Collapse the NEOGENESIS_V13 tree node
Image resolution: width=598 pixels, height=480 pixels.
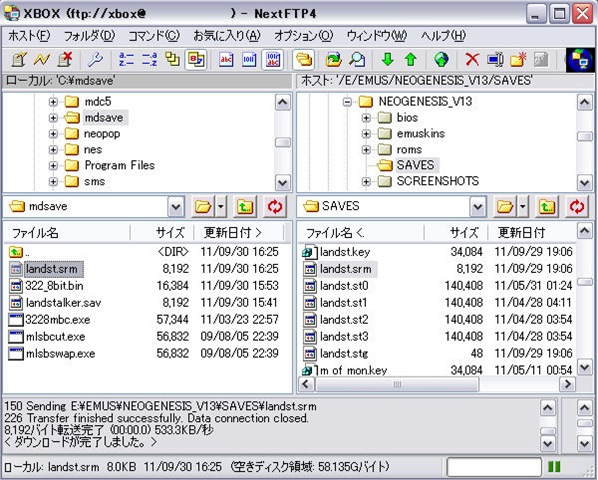pyautogui.click(x=347, y=102)
